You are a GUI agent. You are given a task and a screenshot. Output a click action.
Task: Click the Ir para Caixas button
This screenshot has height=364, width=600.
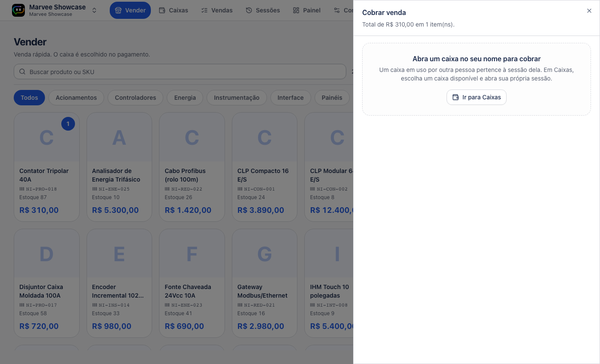tap(477, 97)
